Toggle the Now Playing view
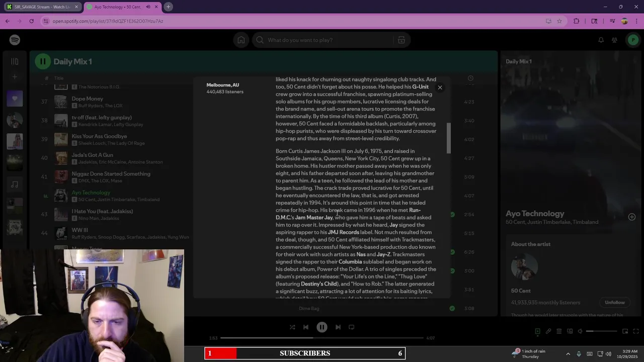Viewport: 644px width, 362px height. pyautogui.click(x=537, y=331)
